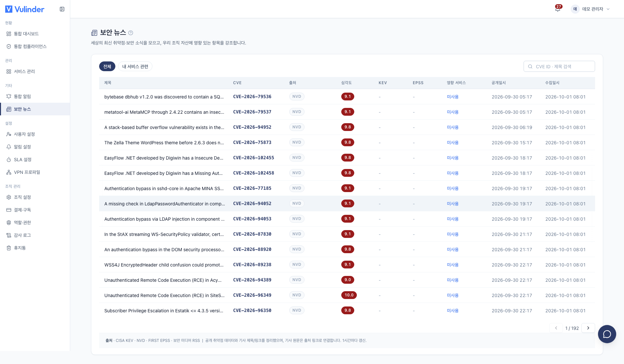The image size is (624, 364).
Task: Focus the CVE ID · 제목 검색 search field
Action: (x=559, y=66)
